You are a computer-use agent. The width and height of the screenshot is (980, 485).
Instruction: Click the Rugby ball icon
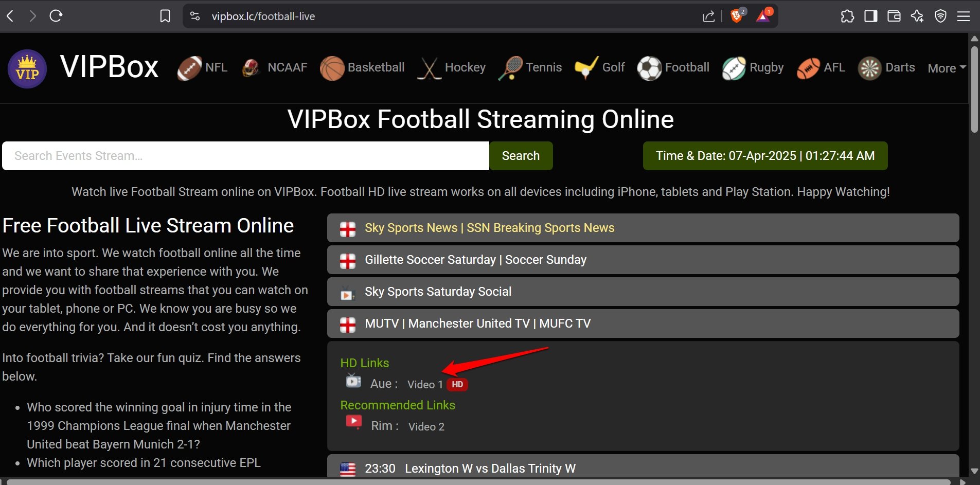pos(734,68)
